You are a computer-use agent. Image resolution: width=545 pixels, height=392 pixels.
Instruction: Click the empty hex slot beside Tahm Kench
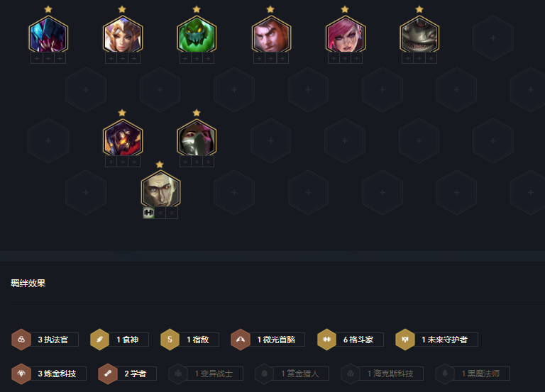[x=493, y=38]
